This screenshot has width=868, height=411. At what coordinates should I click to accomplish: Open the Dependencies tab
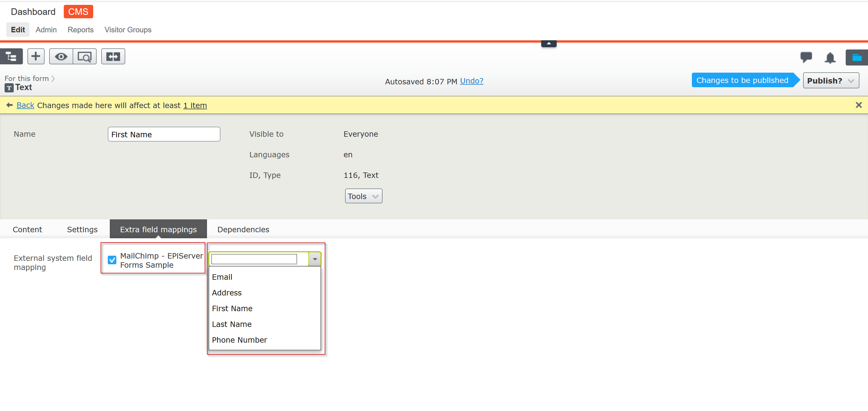coord(243,229)
